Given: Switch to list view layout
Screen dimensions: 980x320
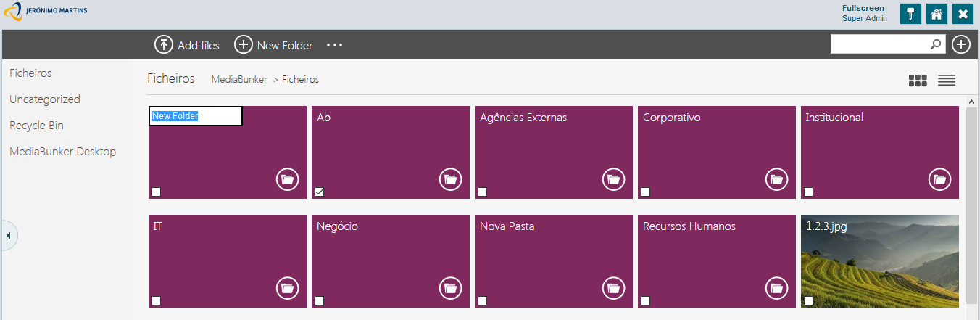Looking at the screenshot, I should (947, 81).
